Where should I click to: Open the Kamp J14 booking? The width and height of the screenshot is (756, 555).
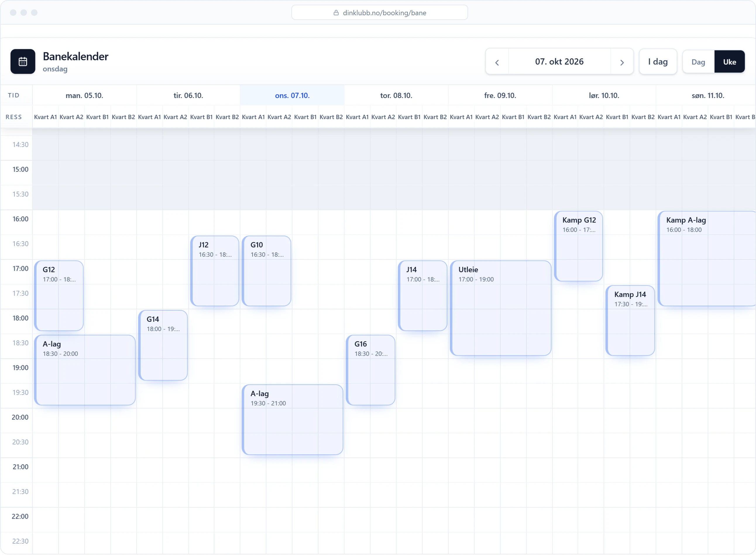point(630,321)
